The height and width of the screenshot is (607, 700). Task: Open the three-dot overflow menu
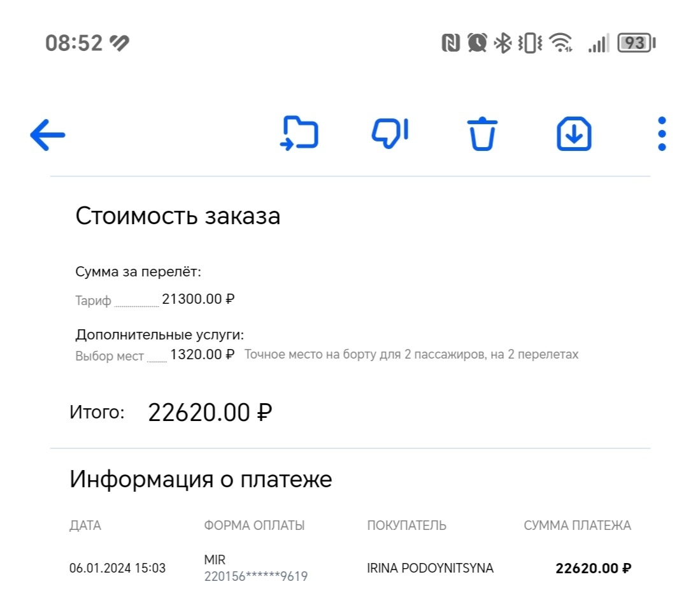point(662,134)
